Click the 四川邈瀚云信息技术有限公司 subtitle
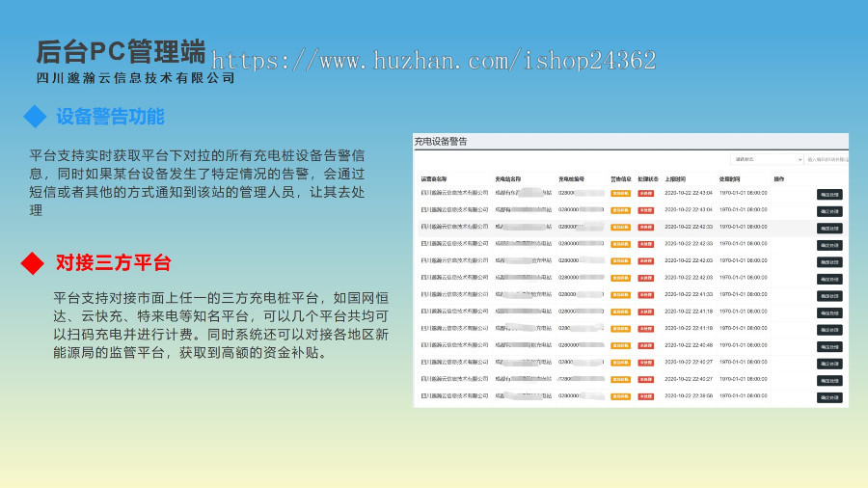This screenshot has height=488, width=868. pos(136,78)
